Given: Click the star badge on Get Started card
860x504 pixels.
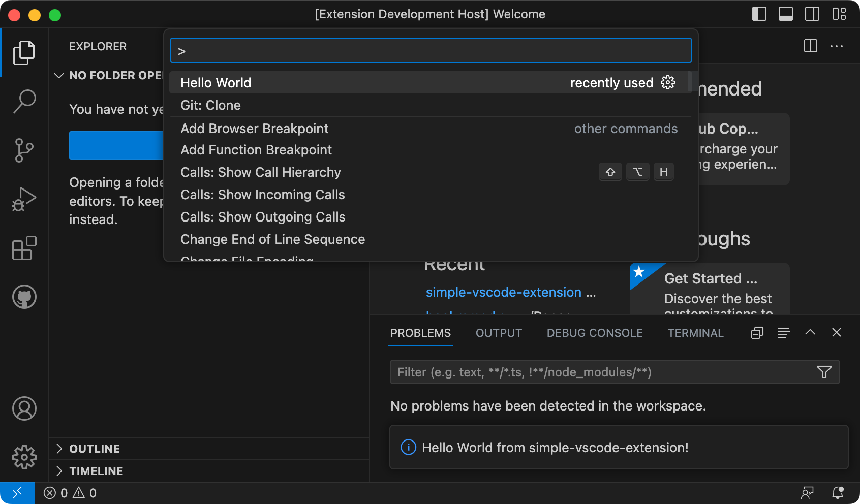Looking at the screenshot, I should pyautogui.click(x=639, y=272).
